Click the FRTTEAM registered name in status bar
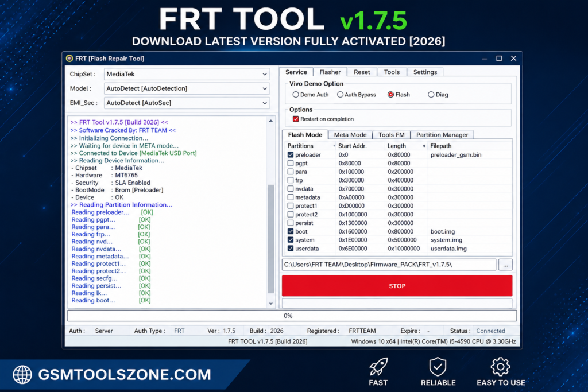The width and height of the screenshot is (588, 392). coord(362,331)
